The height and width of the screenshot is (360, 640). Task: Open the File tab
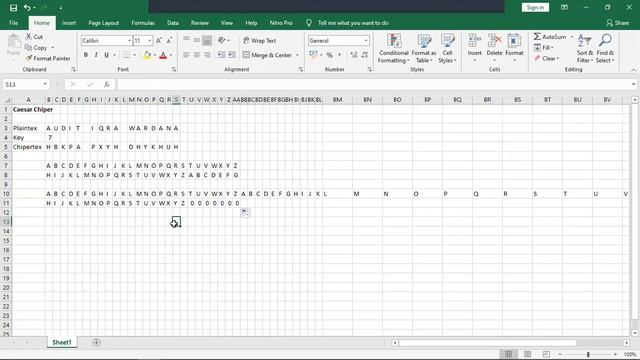coord(13,23)
